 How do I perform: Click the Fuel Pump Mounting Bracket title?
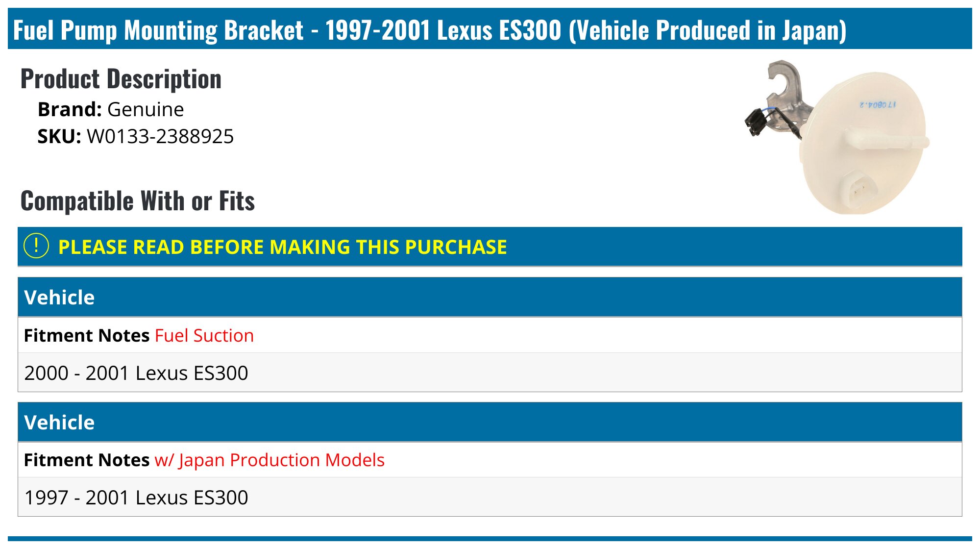click(429, 30)
